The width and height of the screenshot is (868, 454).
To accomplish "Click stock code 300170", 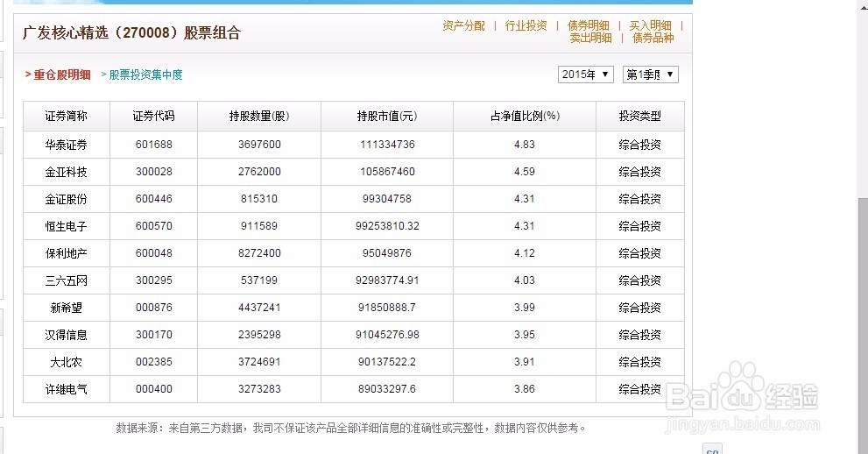I will coord(154,335).
